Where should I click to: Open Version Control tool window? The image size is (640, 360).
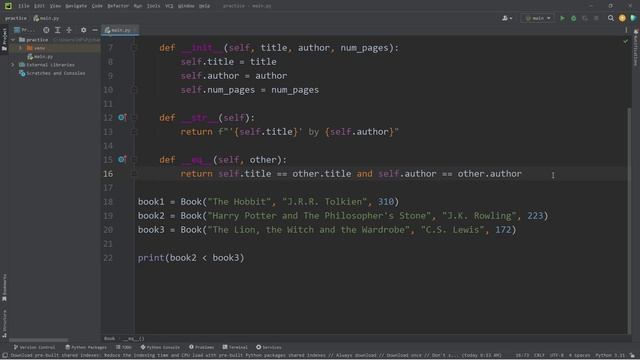coord(34,347)
